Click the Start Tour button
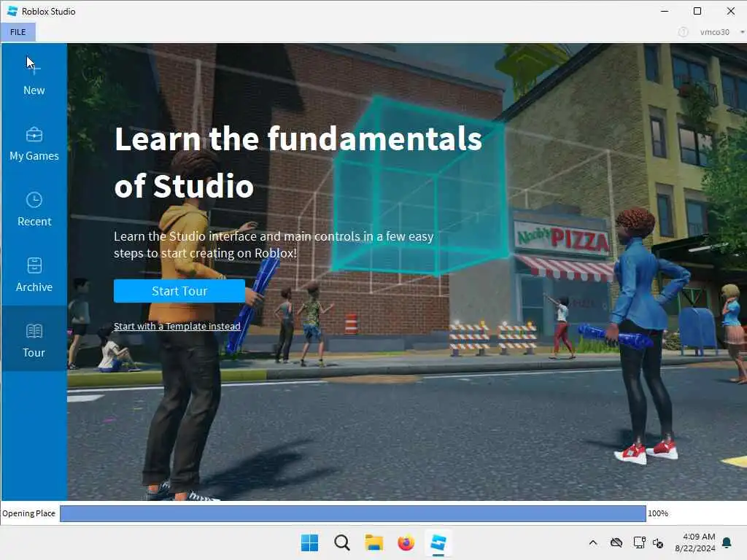The height and width of the screenshot is (560, 747). 179,291
